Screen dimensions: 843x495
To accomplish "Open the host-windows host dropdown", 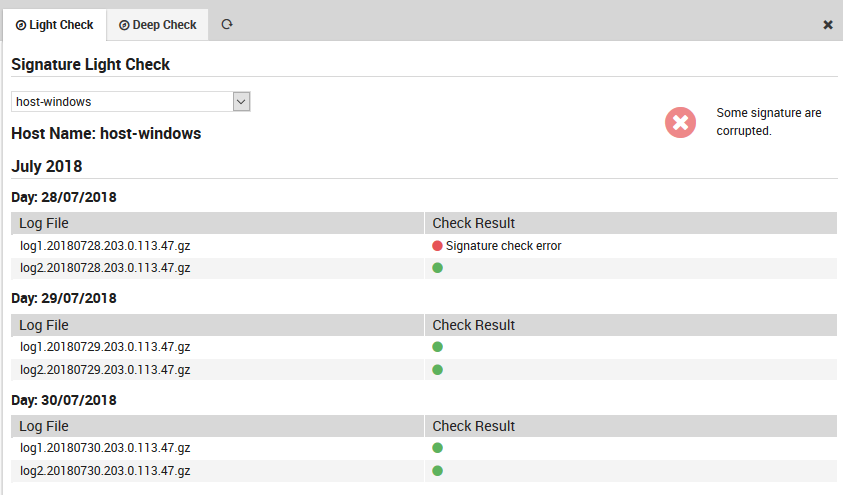I will point(121,101).
